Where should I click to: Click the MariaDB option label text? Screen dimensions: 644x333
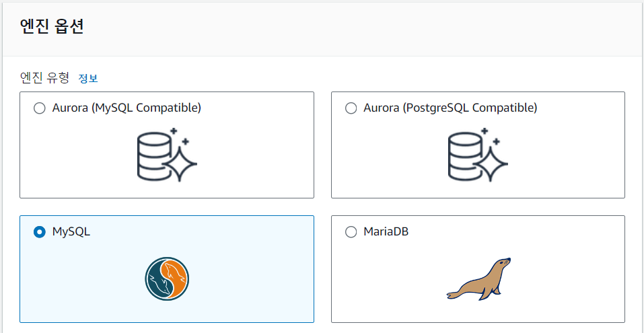[x=386, y=232]
